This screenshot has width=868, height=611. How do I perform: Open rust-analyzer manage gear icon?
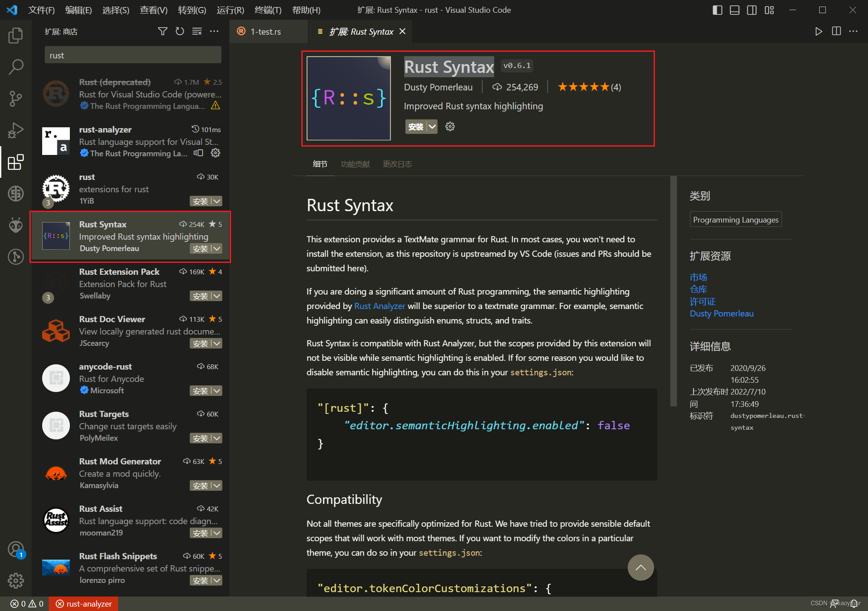[215, 153]
